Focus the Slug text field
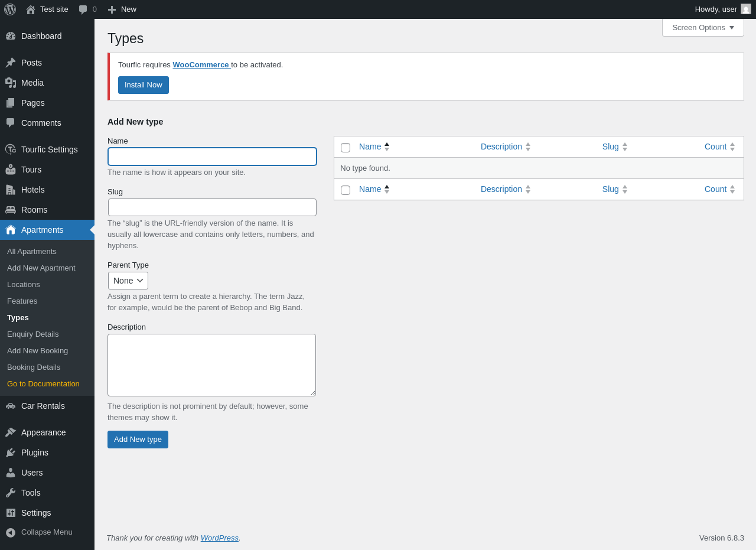 (212, 207)
